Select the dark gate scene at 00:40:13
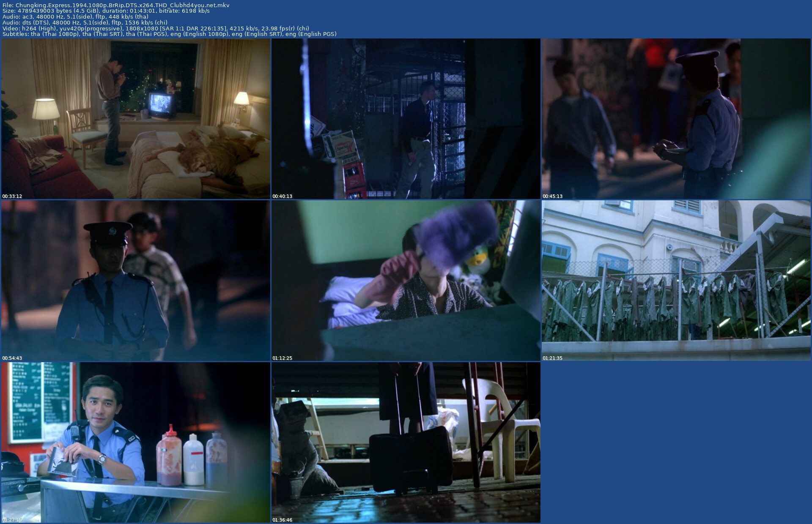The height and width of the screenshot is (524, 812). 406,119
